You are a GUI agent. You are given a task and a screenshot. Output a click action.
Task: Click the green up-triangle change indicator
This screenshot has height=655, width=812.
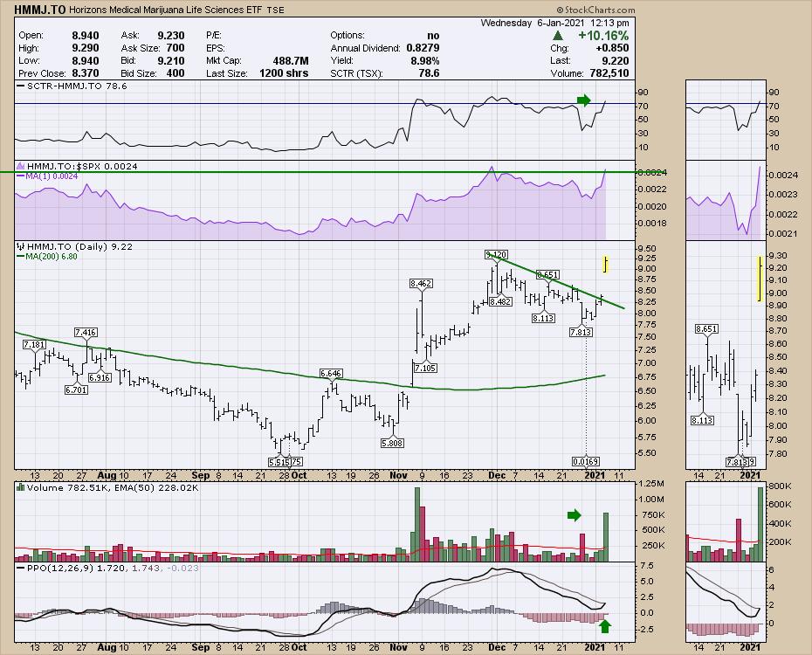(558, 36)
